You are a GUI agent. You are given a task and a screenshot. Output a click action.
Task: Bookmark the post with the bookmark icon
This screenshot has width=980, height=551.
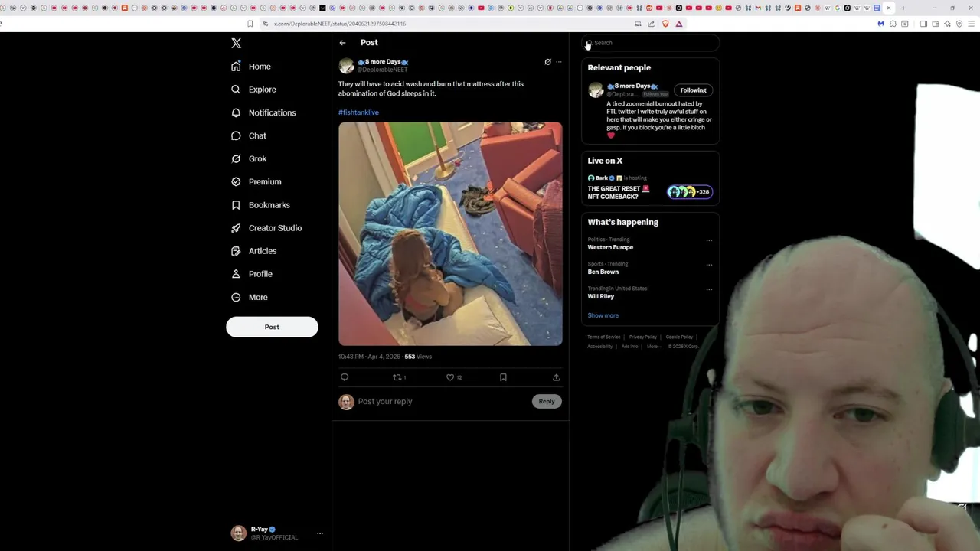coord(503,377)
